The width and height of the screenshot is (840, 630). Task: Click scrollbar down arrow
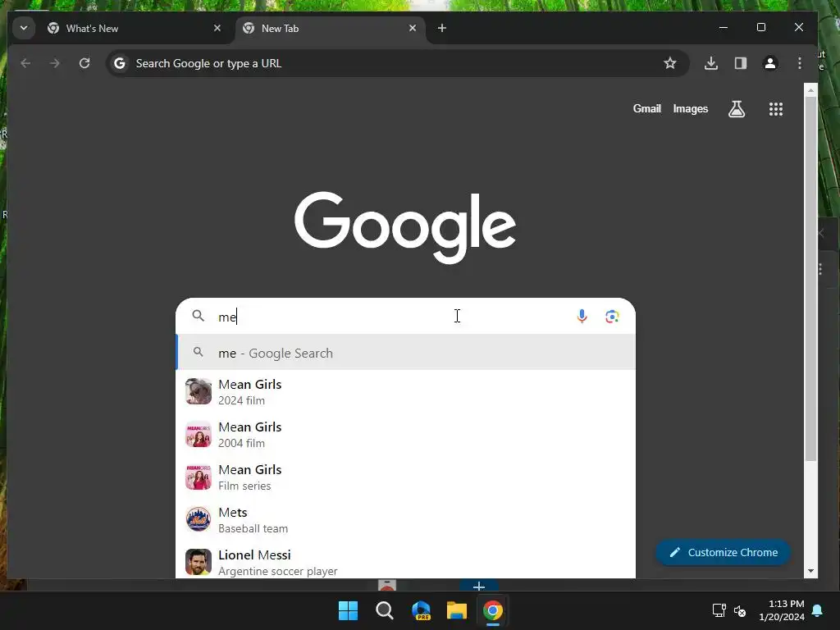pos(810,571)
